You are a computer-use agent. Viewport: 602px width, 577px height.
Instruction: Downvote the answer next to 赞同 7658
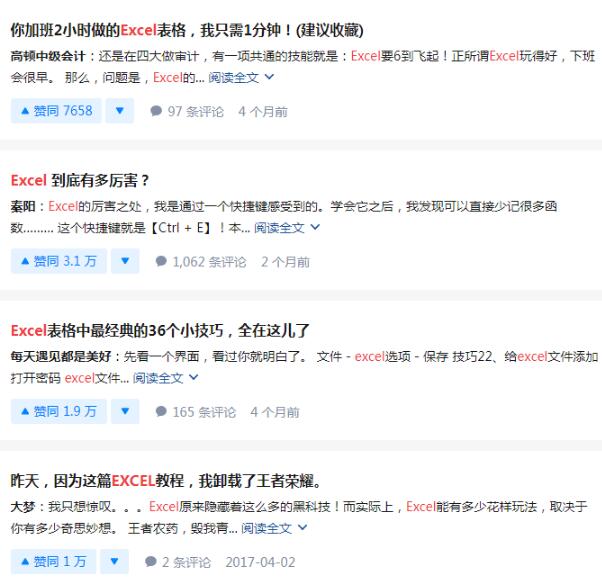coord(119,111)
